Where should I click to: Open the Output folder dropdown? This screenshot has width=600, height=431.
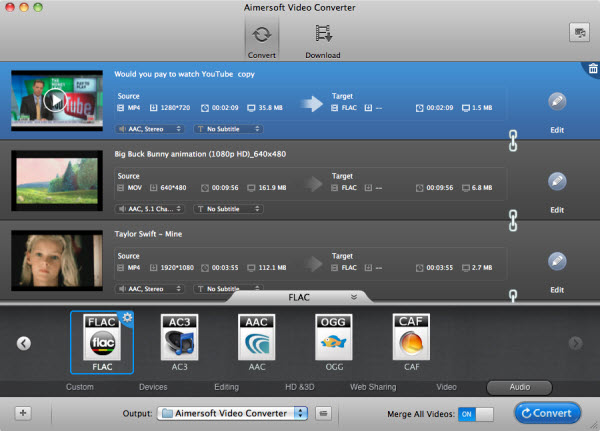coord(233,413)
